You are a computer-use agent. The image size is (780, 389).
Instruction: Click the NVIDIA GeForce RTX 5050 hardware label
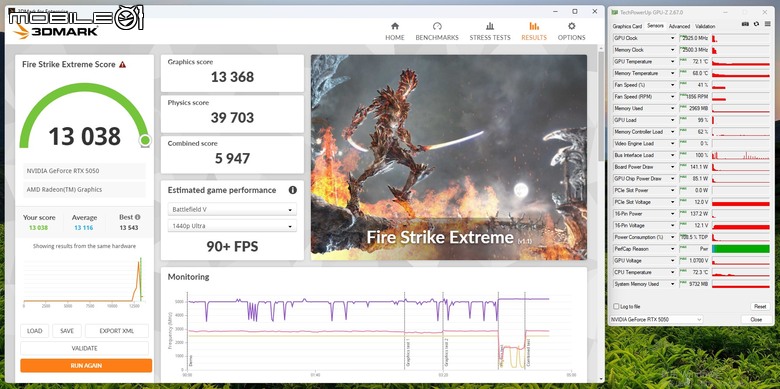tap(85, 171)
